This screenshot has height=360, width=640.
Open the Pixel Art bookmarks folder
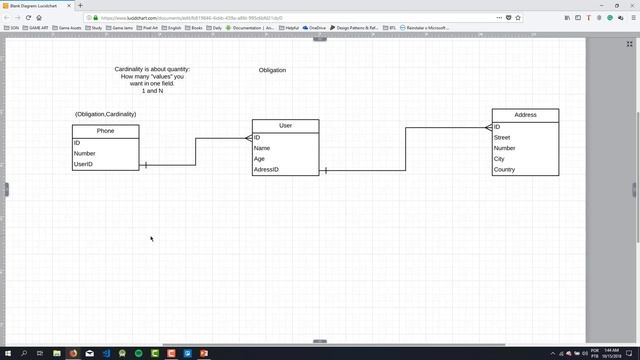147,28
